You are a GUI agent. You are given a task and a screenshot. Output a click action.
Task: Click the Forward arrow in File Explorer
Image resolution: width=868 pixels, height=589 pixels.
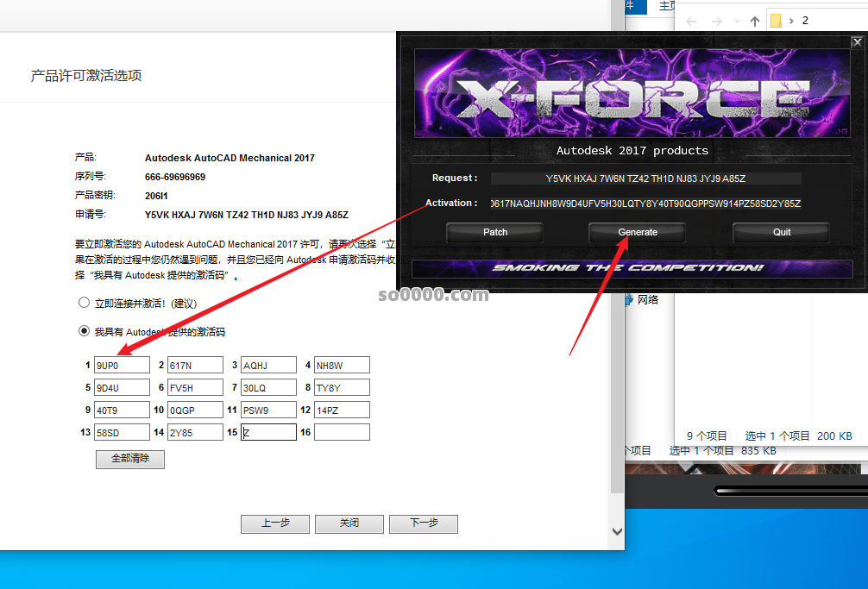717,22
